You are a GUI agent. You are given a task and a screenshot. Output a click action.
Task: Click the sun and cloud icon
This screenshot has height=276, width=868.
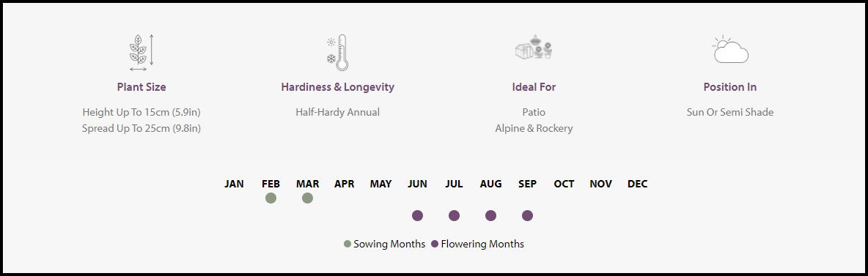pyautogui.click(x=730, y=49)
